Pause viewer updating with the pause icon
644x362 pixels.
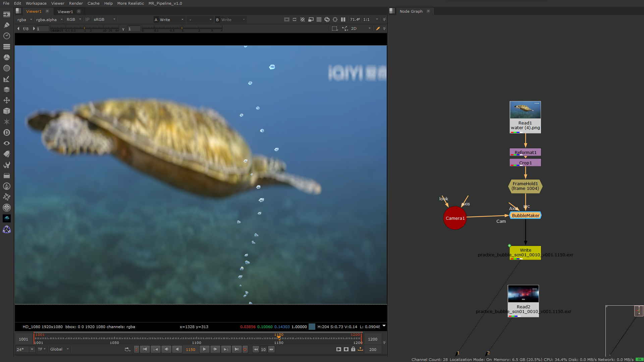[343, 20]
